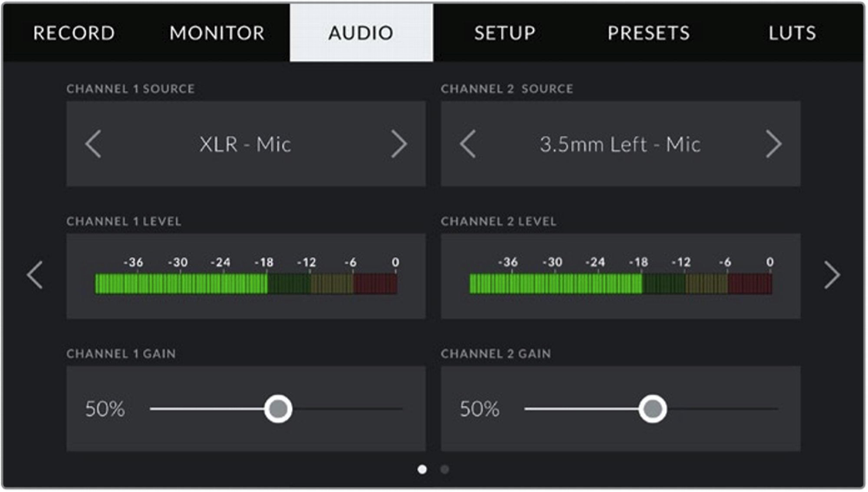Screen dimensions: 868x492
Task: Click the Channel 2 Gain slider handle
Action: coord(652,409)
